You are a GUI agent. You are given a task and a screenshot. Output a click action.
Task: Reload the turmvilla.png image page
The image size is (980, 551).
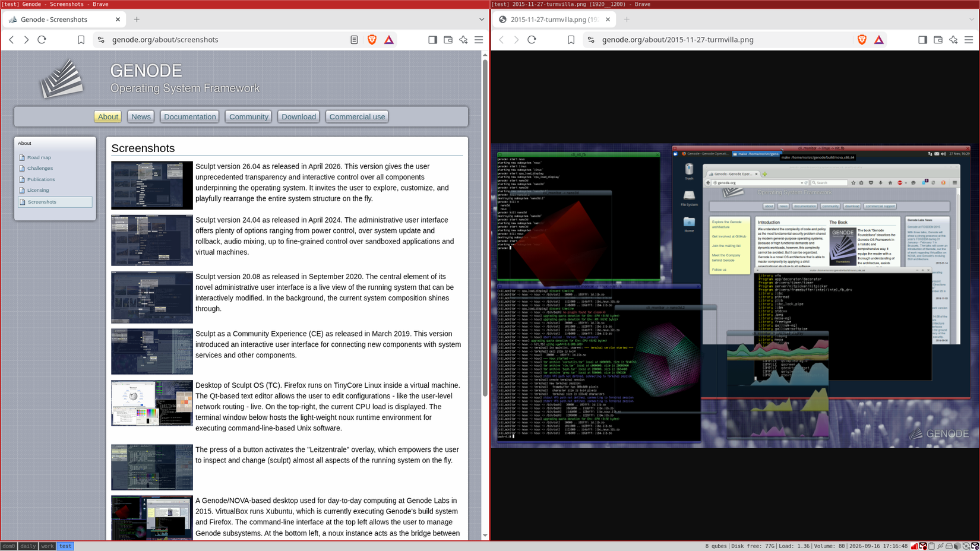(x=532, y=40)
